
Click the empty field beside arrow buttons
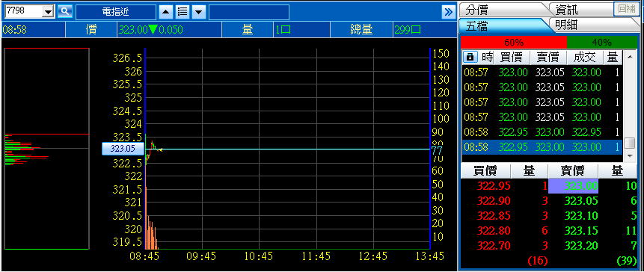[249, 12]
